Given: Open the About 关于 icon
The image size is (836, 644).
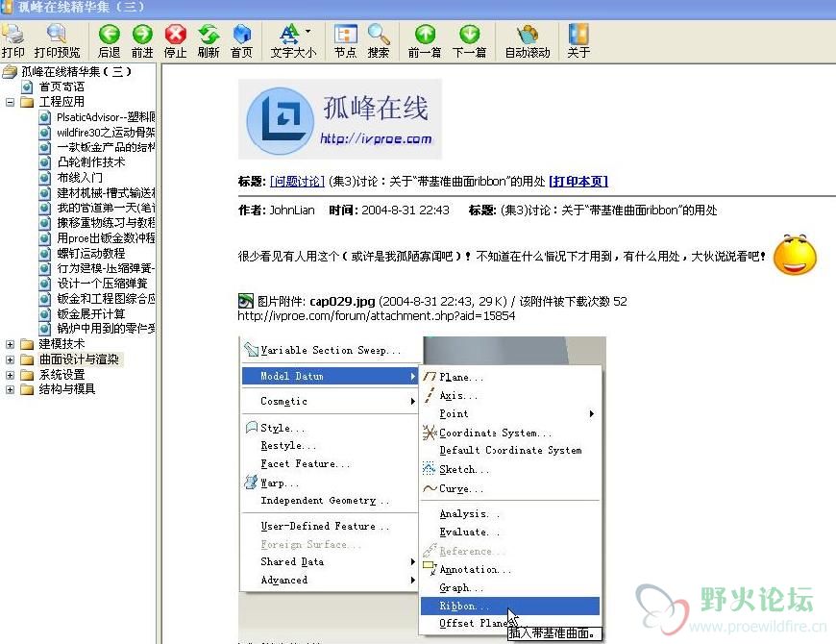Looking at the screenshot, I should point(578,34).
